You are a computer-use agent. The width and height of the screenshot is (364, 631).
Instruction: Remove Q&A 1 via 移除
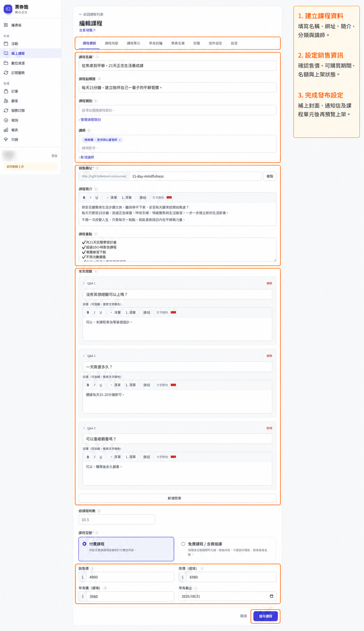(269, 283)
